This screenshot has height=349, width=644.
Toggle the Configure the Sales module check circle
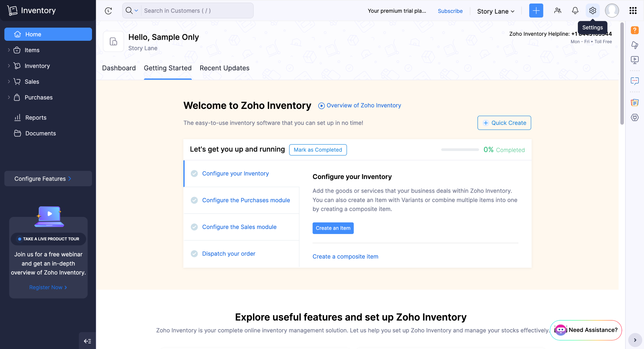point(194,227)
